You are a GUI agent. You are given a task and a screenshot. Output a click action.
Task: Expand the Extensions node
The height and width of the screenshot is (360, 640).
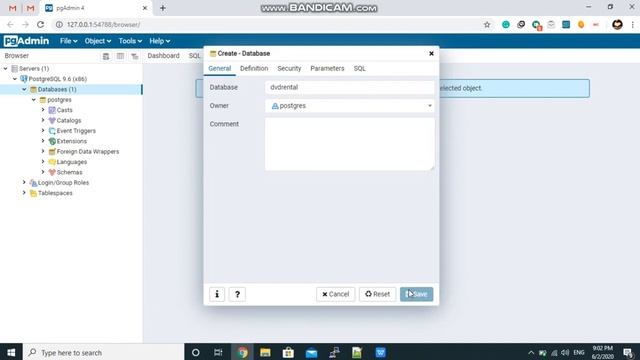pyautogui.click(x=43, y=141)
